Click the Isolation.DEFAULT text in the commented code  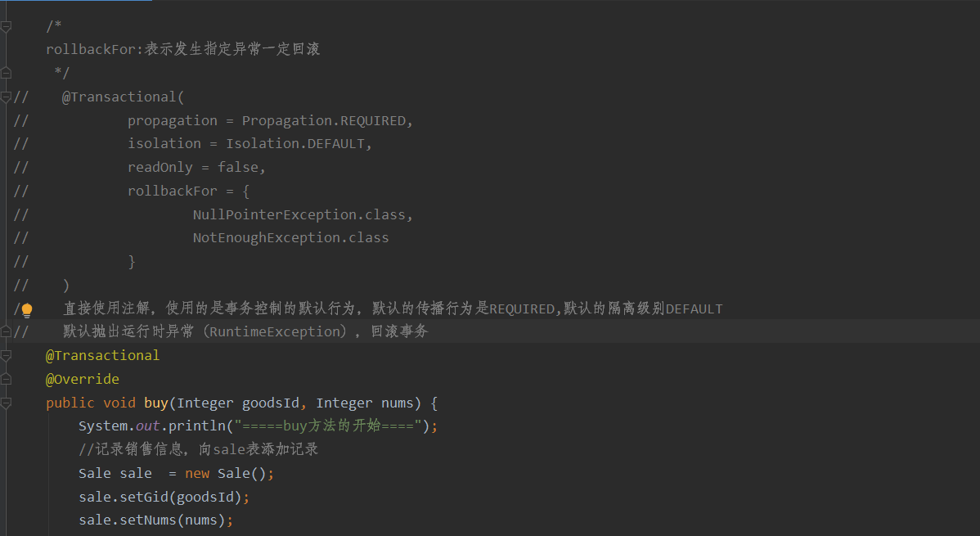pyautogui.click(x=295, y=144)
